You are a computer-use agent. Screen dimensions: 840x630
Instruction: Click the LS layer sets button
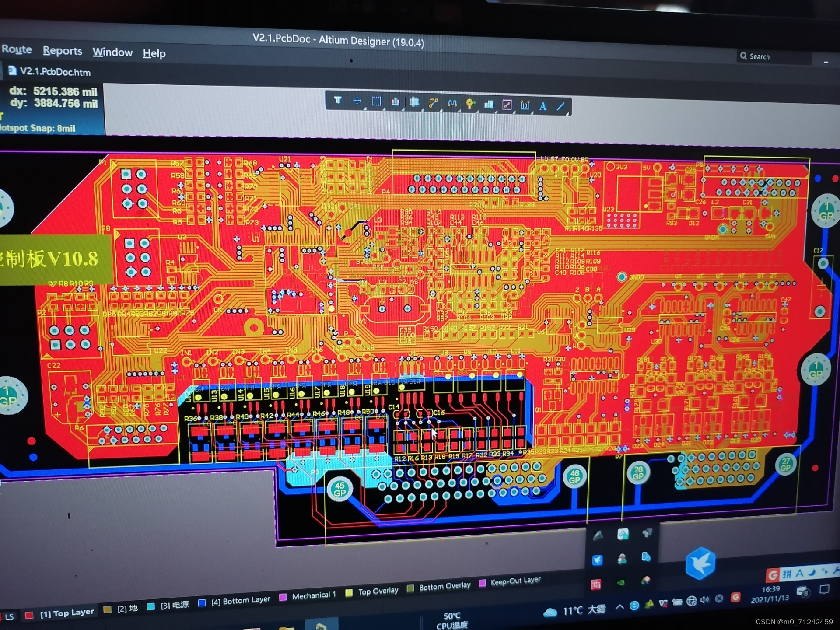(x=9, y=616)
